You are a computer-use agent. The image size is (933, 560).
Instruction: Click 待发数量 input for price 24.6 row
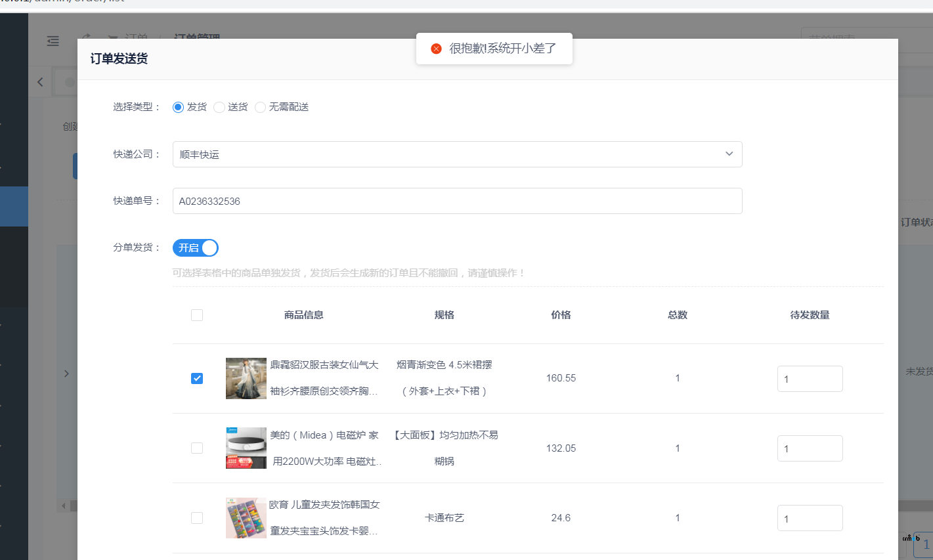click(810, 518)
